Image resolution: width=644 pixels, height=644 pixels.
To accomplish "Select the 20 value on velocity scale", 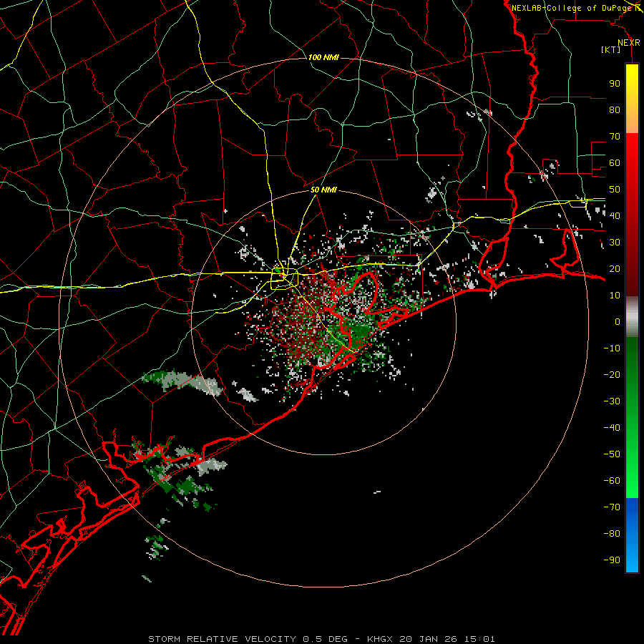I will 615,269.
